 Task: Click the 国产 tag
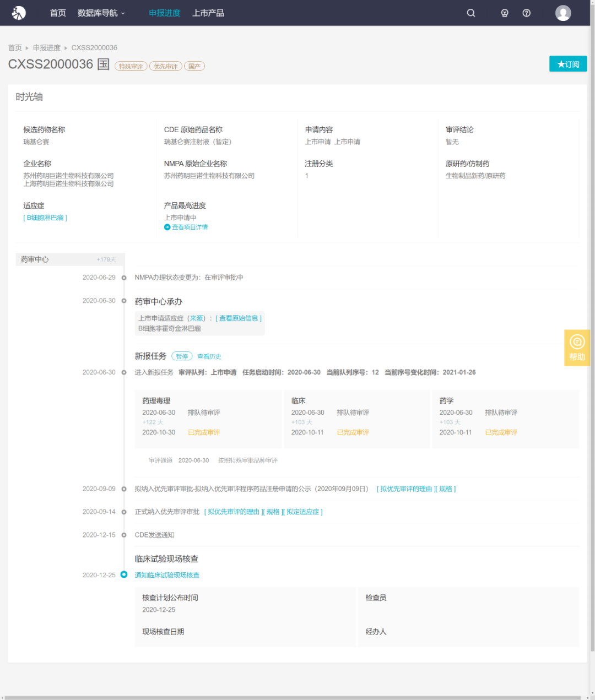coord(194,66)
